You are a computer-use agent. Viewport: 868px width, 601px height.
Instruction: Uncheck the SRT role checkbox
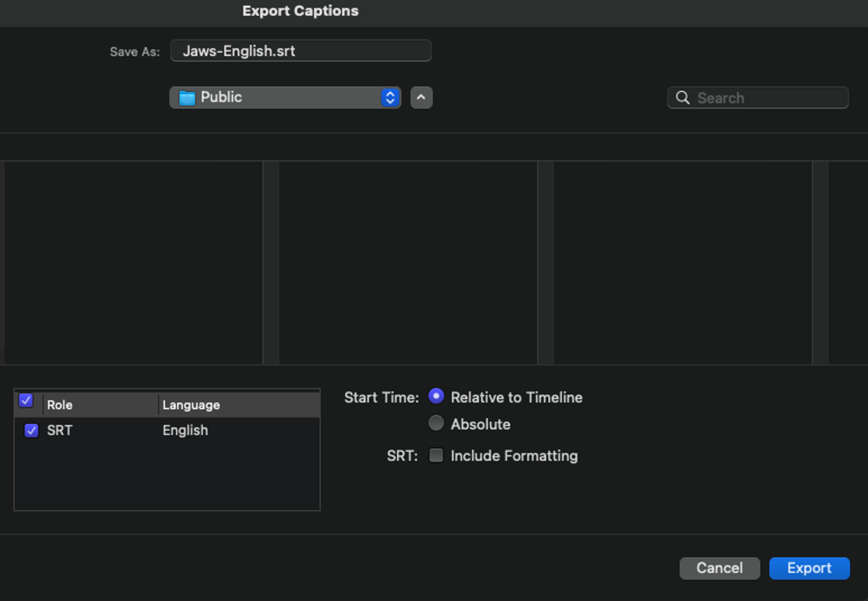[32, 430]
